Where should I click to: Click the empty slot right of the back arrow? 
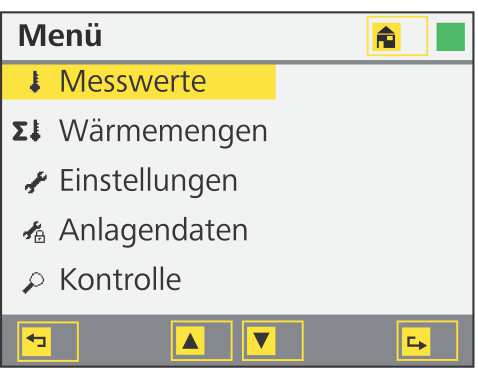point(64,341)
